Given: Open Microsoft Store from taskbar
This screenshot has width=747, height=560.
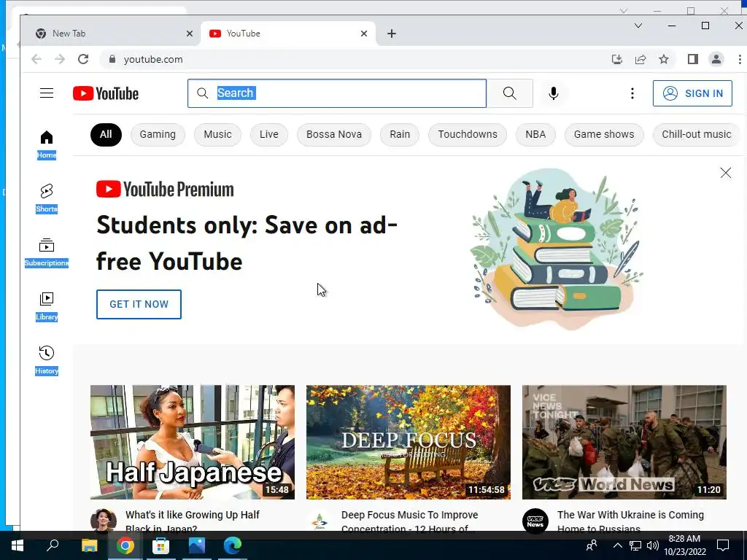Looking at the screenshot, I should (160, 545).
